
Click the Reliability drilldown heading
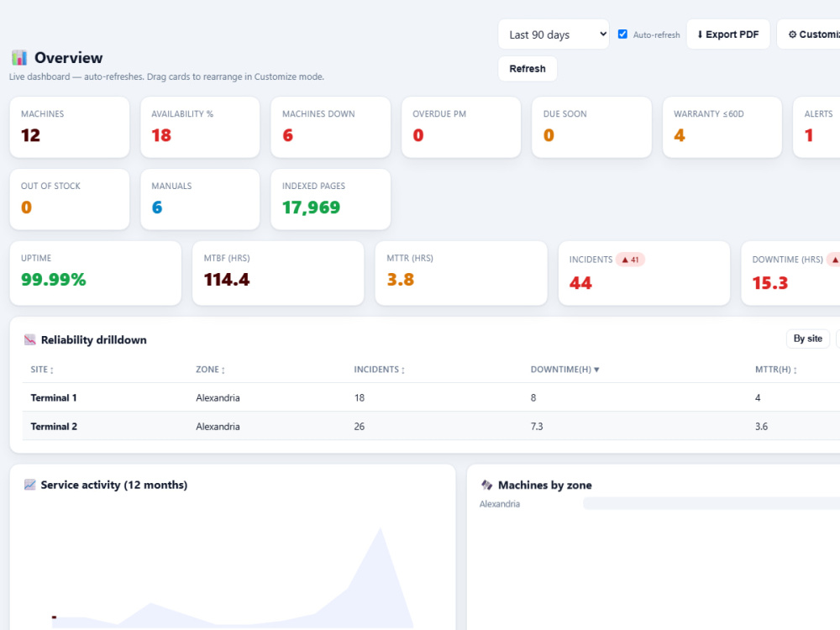94,339
